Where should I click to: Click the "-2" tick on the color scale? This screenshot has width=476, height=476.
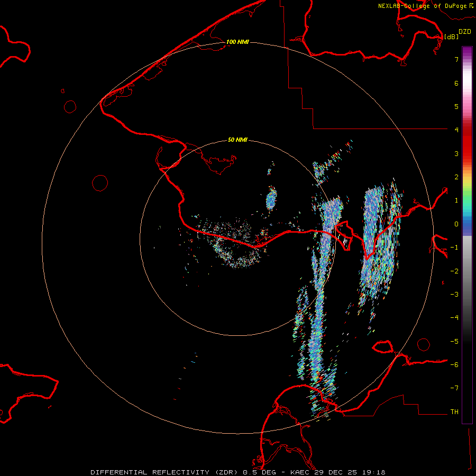coord(454,271)
